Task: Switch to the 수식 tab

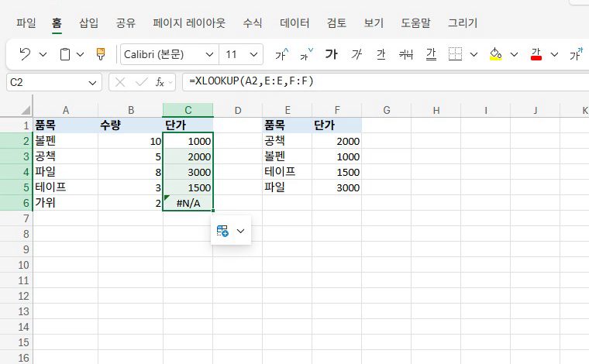Action: 253,23
